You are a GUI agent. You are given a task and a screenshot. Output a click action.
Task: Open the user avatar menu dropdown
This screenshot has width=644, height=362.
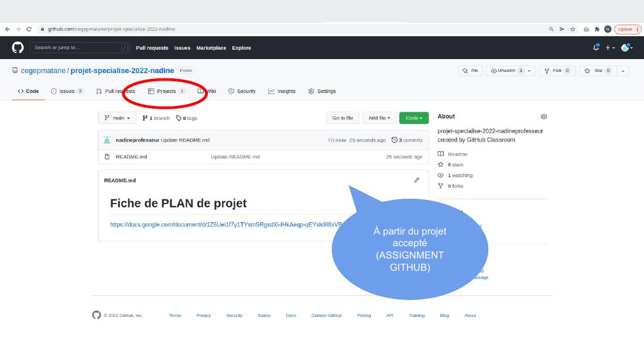point(627,47)
